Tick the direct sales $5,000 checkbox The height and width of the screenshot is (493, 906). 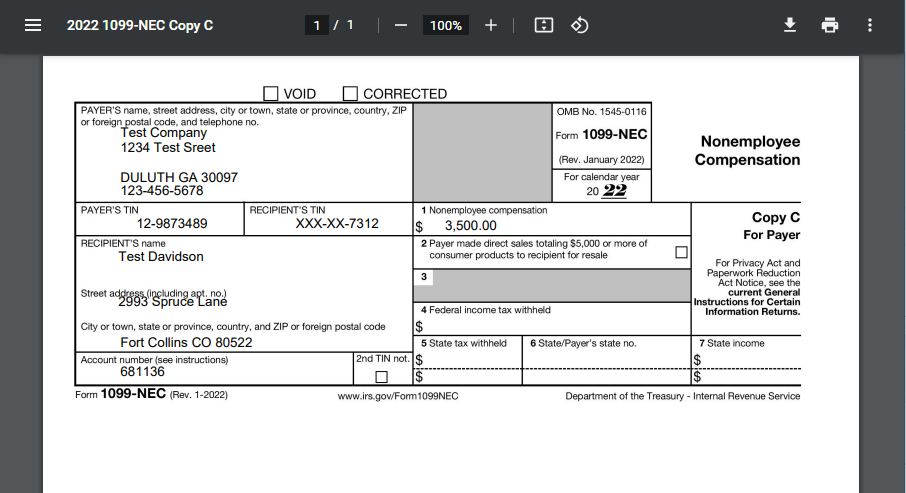[681, 252]
